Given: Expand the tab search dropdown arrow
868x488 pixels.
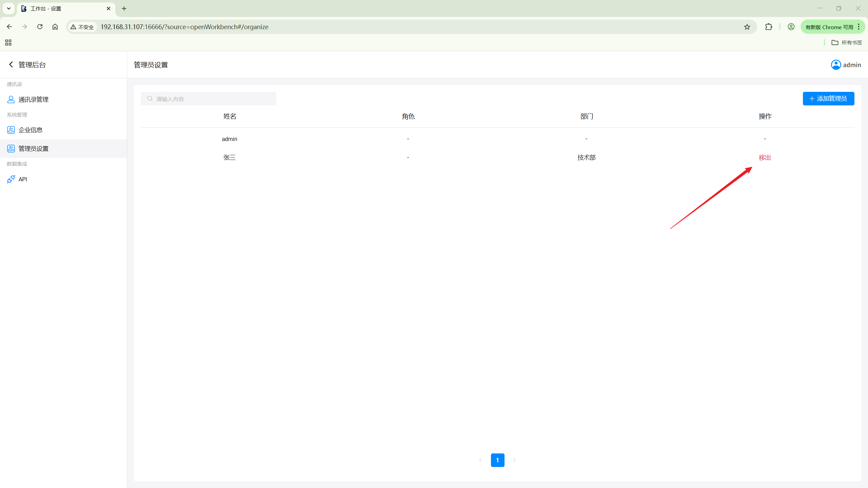Looking at the screenshot, I should 9,8.
